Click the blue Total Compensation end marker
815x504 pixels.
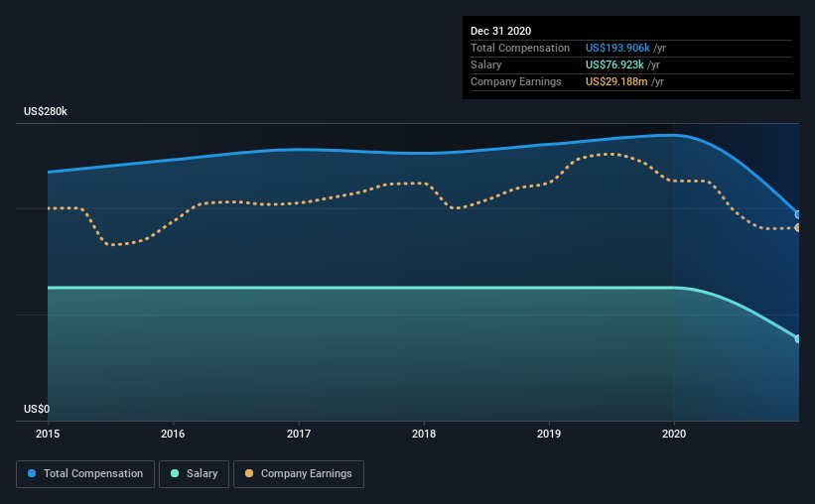[x=797, y=214]
